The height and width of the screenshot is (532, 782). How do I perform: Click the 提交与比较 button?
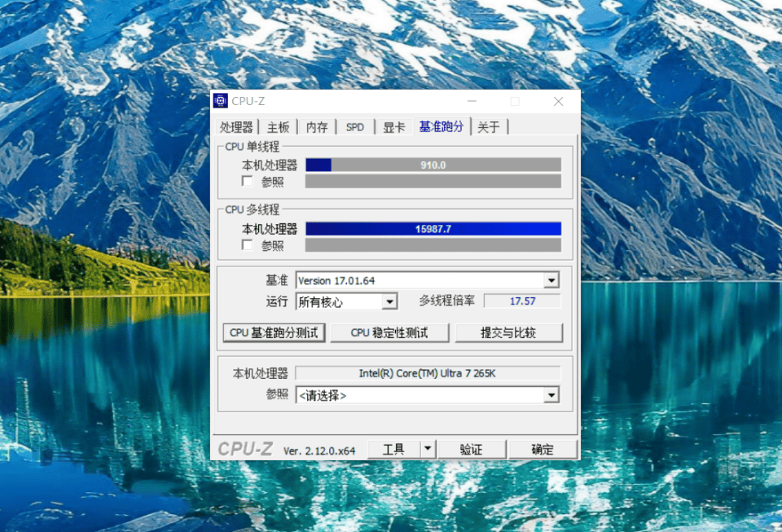[x=508, y=332]
